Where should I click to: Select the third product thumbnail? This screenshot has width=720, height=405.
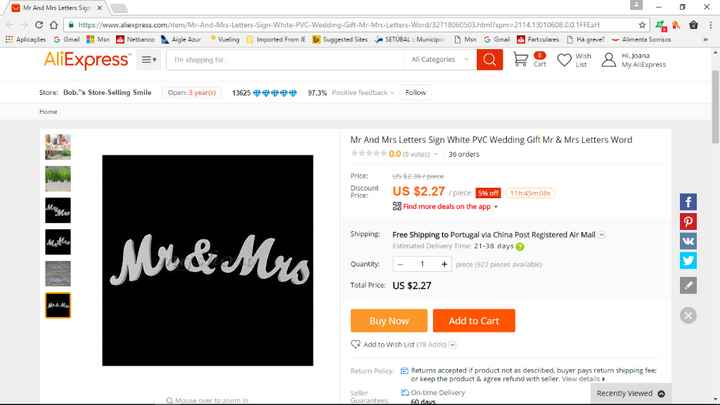point(58,210)
